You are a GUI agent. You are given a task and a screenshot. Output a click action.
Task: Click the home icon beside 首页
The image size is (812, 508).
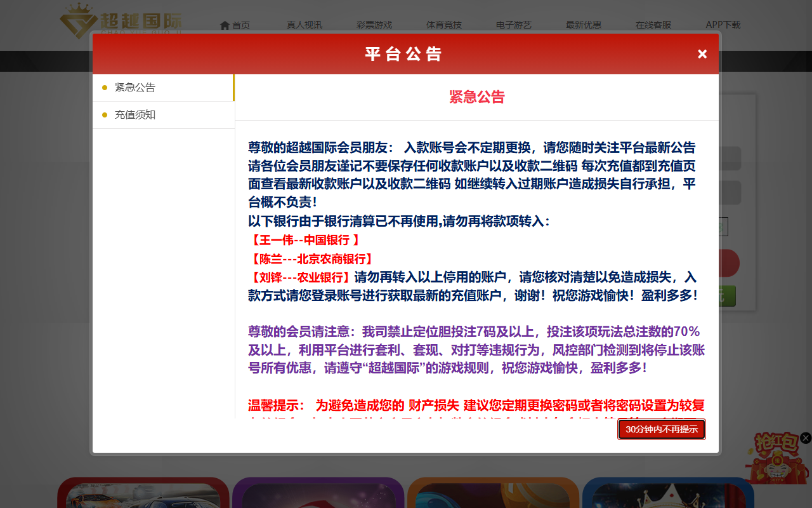[x=225, y=25]
